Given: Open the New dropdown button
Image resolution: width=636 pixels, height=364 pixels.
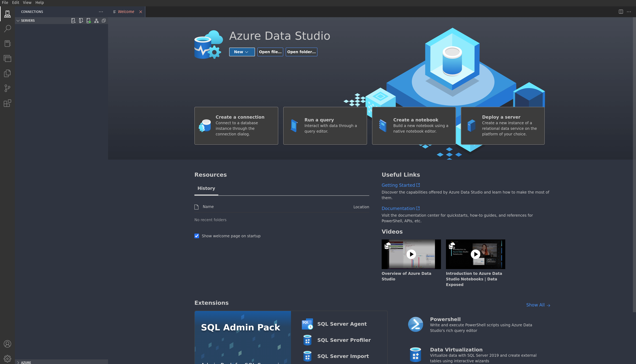Looking at the screenshot, I should tap(242, 52).
